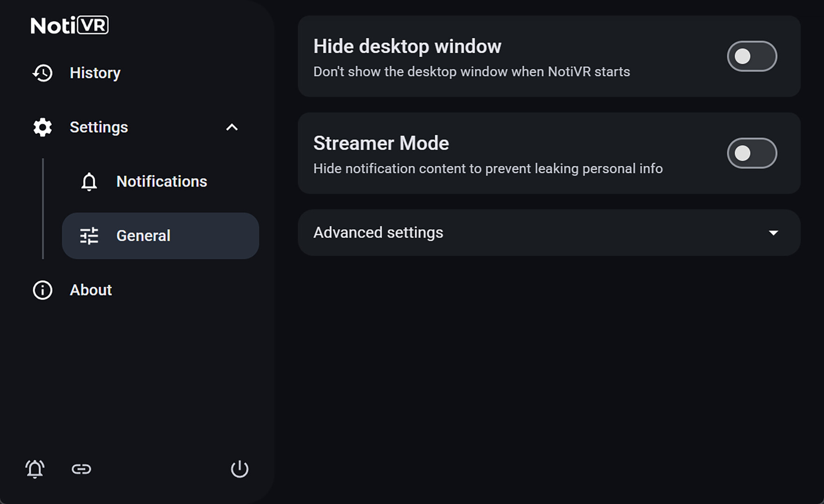
Task: Click the power icon to quit
Action: (239, 469)
